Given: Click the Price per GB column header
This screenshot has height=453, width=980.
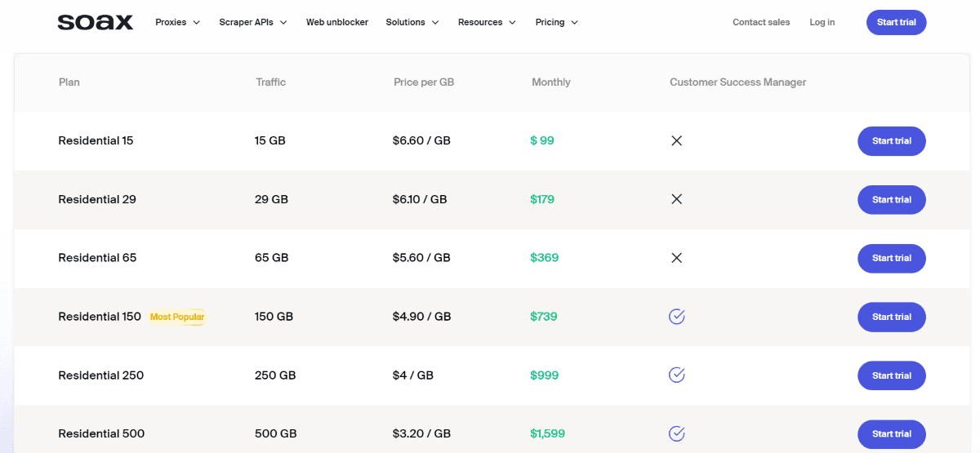Looking at the screenshot, I should 424,82.
